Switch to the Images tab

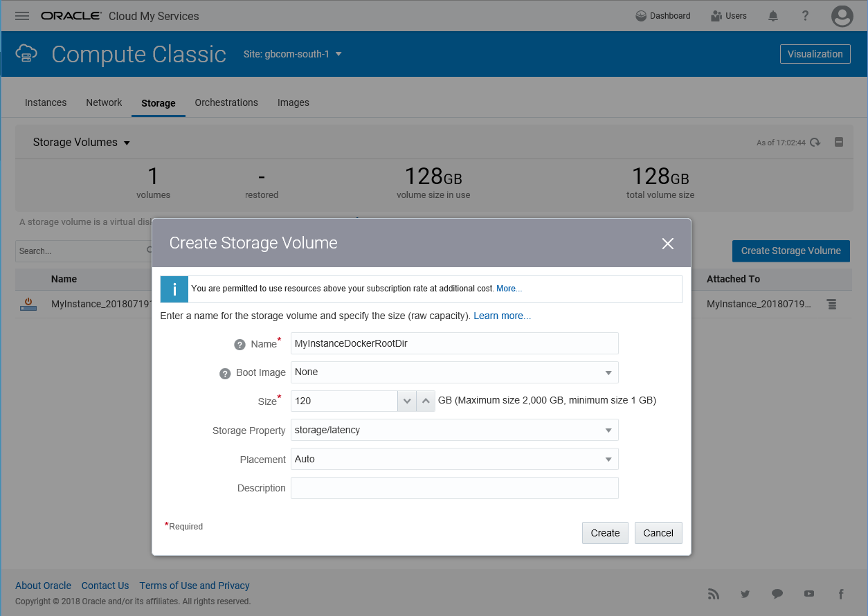[x=293, y=102]
